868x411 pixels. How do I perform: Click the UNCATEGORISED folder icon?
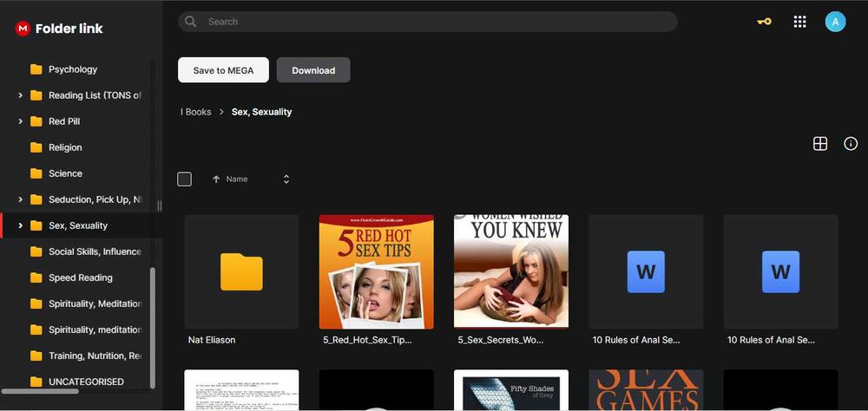(x=36, y=382)
